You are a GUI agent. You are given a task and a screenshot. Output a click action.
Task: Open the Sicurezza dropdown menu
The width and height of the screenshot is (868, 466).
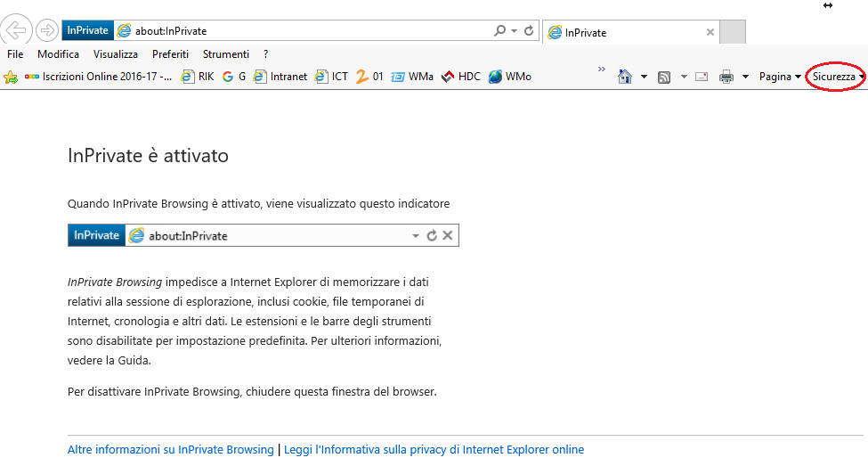click(837, 77)
